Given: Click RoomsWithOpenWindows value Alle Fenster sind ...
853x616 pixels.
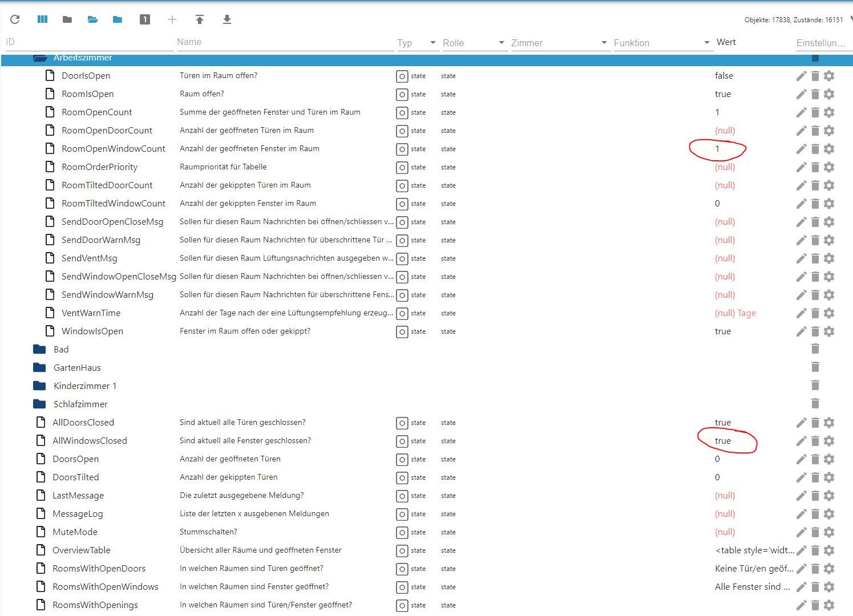Looking at the screenshot, I should pyautogui.click(x=753, y=587).
